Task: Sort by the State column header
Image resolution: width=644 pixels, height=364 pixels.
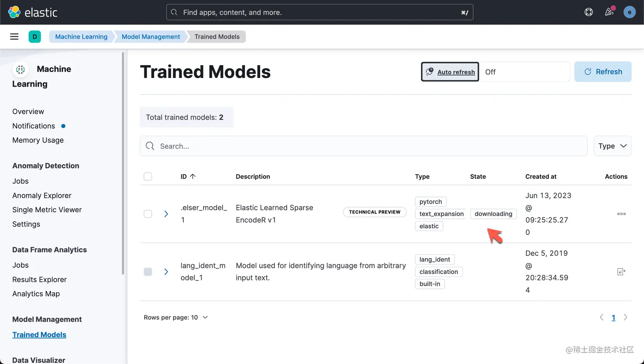Action: click(x=478, y=176)
